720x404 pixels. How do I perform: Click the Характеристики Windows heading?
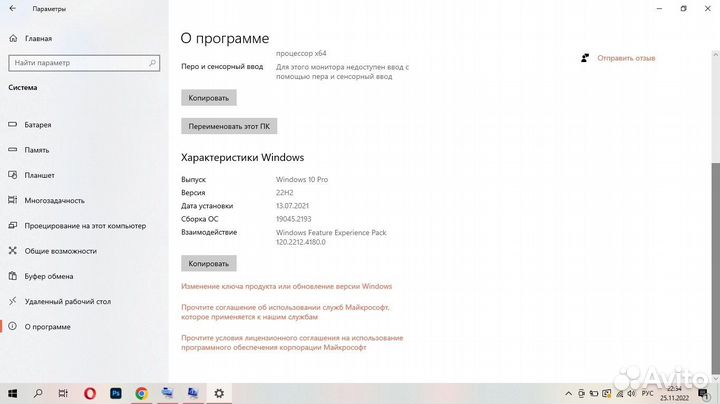(242, 157)
